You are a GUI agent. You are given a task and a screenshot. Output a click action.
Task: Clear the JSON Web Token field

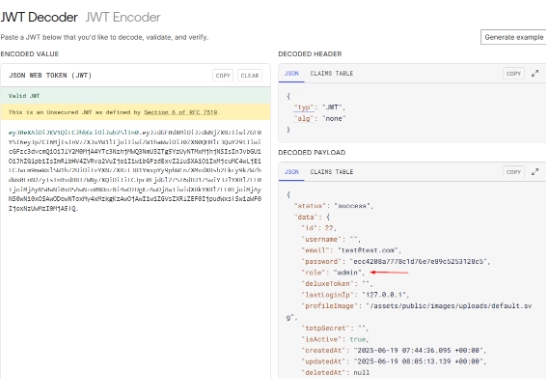tap(250, 75)
